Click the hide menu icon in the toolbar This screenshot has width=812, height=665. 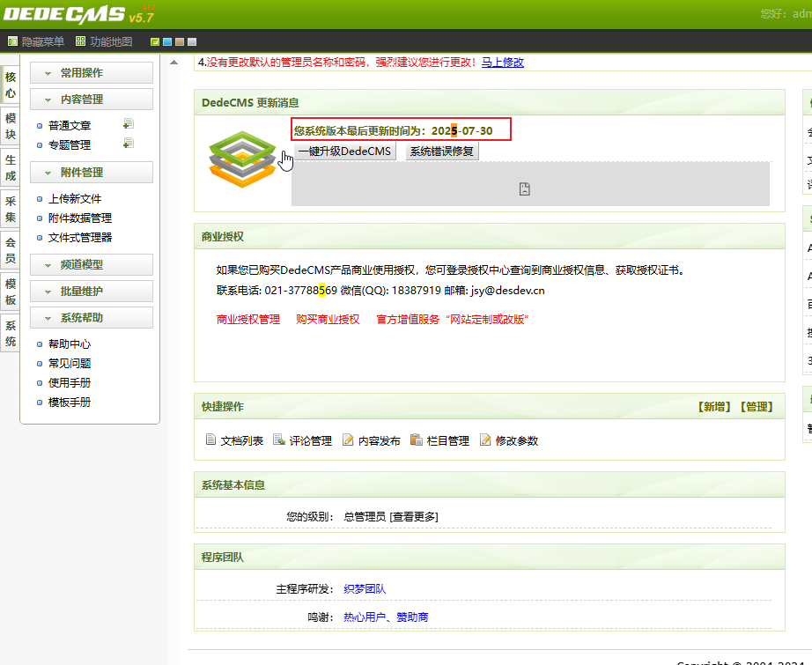pos(12,41)
